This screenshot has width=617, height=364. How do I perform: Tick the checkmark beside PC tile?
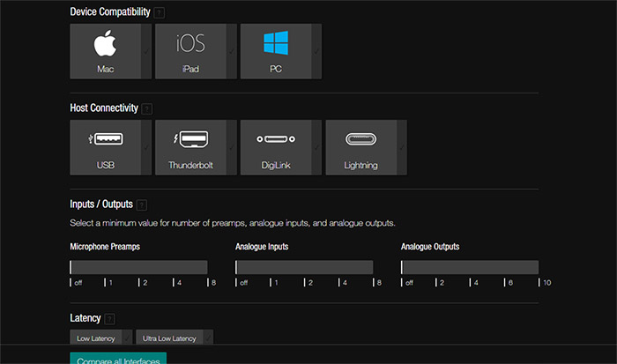tap(316, 51)
